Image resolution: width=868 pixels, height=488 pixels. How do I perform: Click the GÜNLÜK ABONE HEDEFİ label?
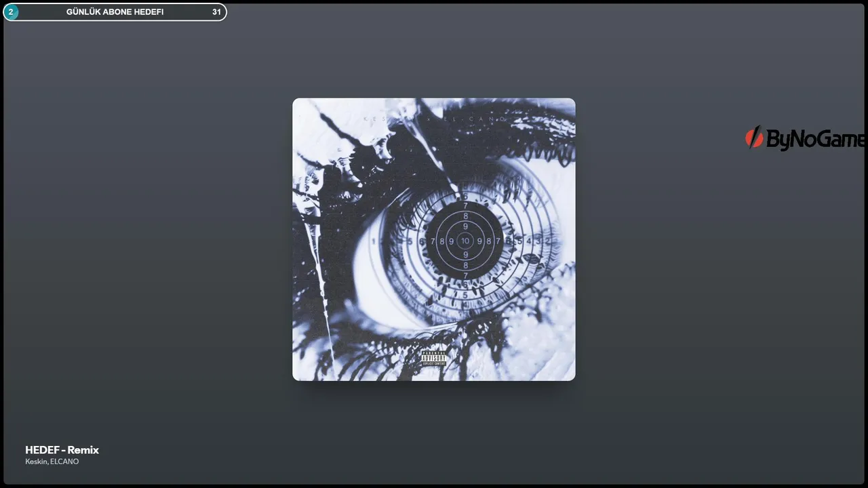coord(115,12)
